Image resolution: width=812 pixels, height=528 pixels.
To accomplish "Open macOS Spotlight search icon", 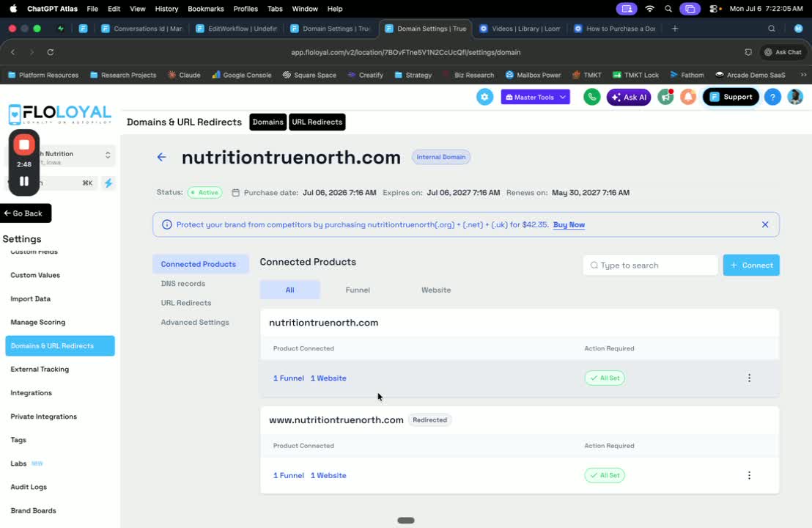I will (668, 9).
